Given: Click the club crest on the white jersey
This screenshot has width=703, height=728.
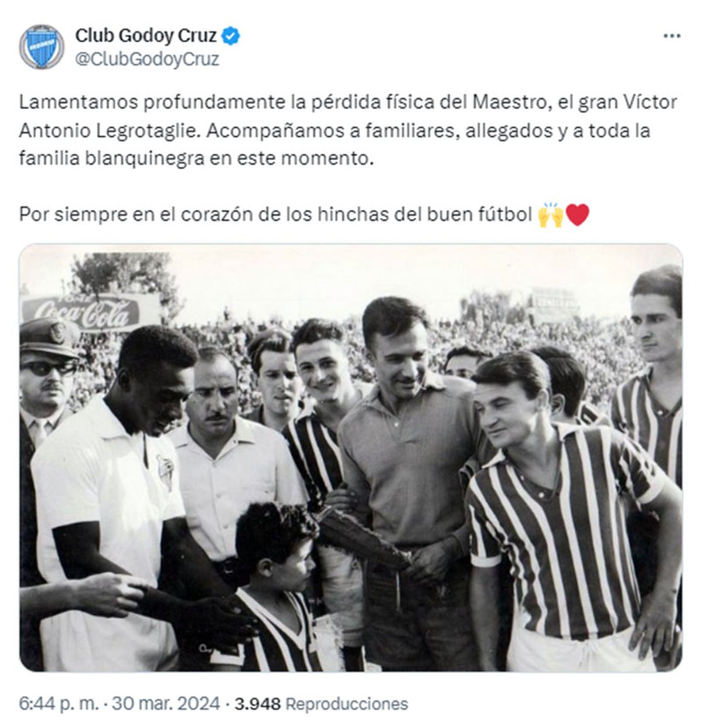Looking at the screenshot, I should click(x=166, y=471).
